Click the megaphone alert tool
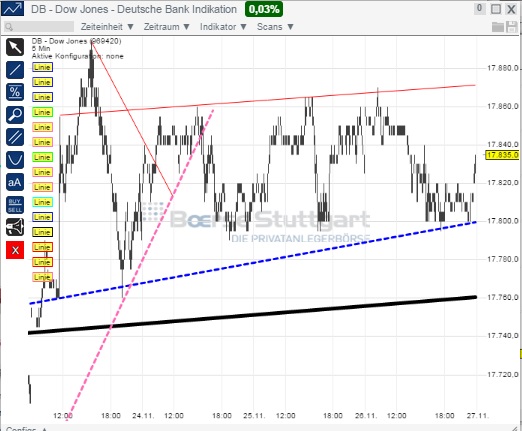 (x=15, y=227)
